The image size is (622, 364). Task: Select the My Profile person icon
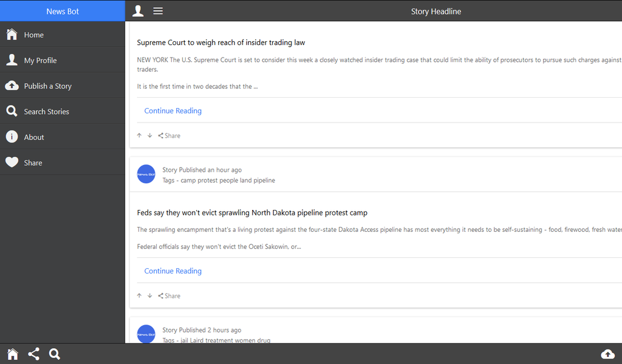[x=12, y=60]
